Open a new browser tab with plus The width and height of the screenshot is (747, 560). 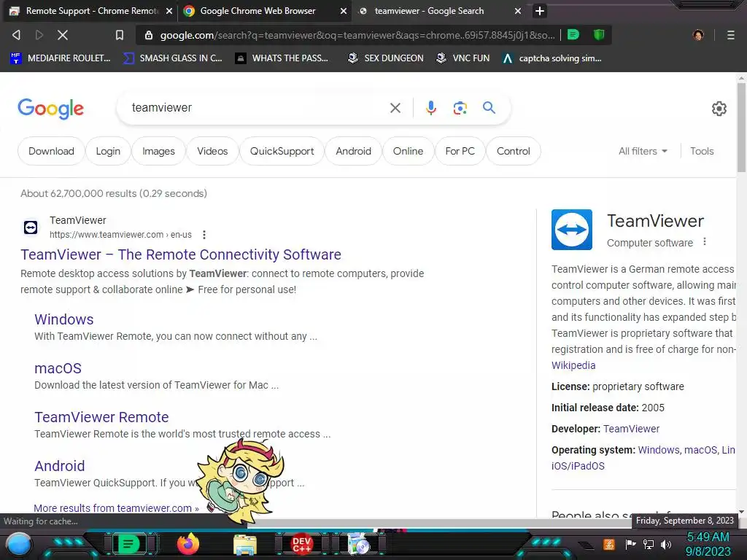tap(540, 11)
